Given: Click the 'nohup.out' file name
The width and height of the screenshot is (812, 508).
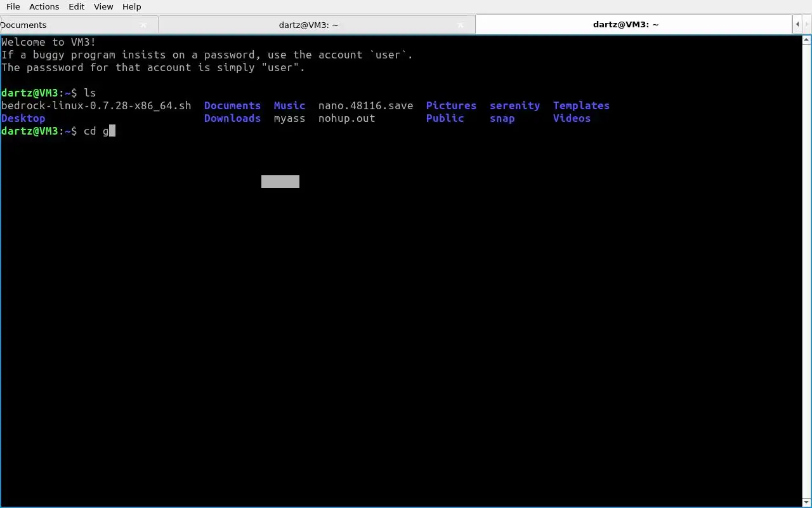Looking at the screenshot, I should [x=346, y=118].
